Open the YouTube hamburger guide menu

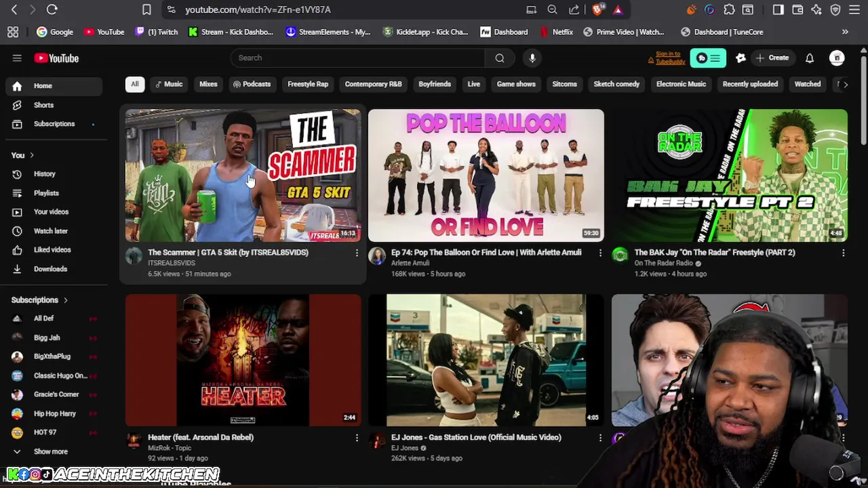17,58
